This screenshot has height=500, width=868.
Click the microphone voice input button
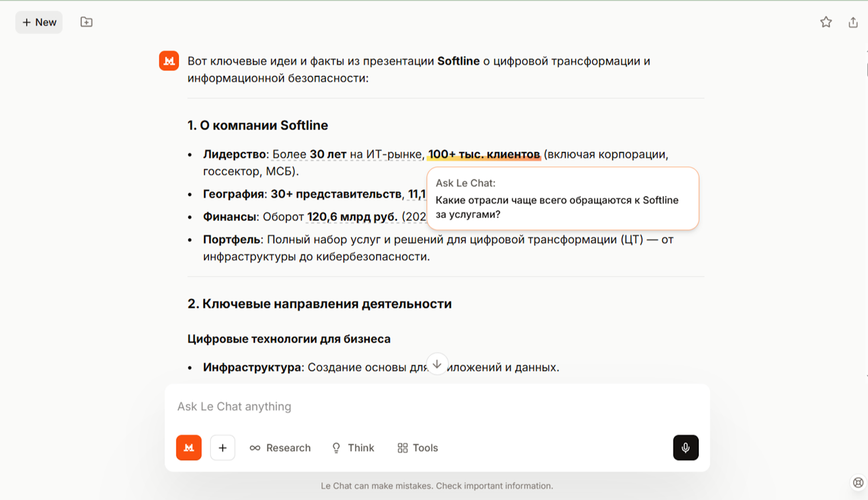coord(686,448)
